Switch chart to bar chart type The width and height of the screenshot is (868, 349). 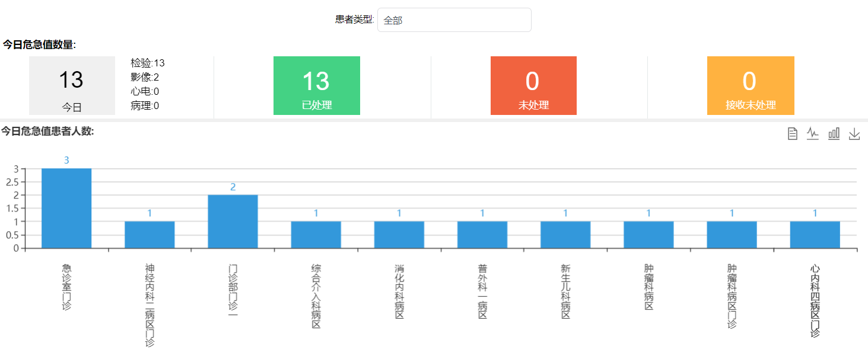[834, 134]
